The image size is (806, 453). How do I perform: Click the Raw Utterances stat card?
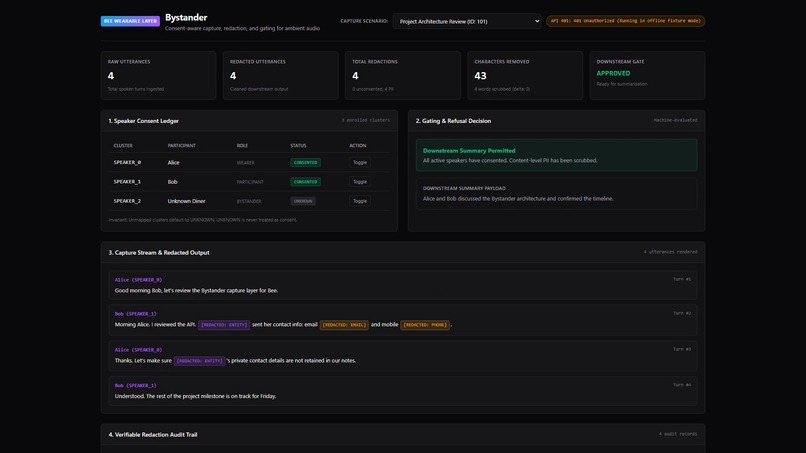point(158,75)
